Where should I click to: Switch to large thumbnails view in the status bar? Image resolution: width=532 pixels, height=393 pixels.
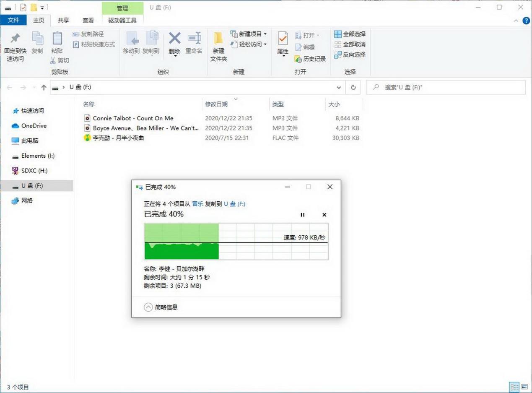coord(524,387)
